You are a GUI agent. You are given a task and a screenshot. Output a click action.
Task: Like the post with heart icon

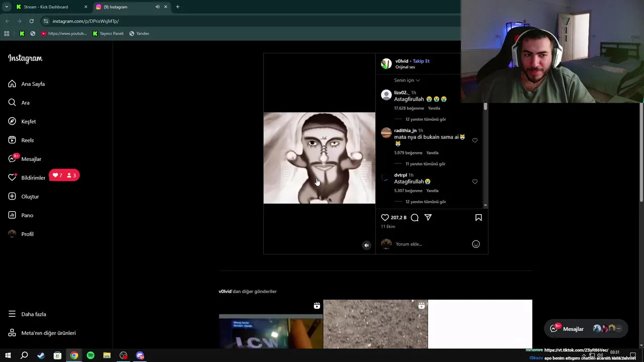point(385,217)
